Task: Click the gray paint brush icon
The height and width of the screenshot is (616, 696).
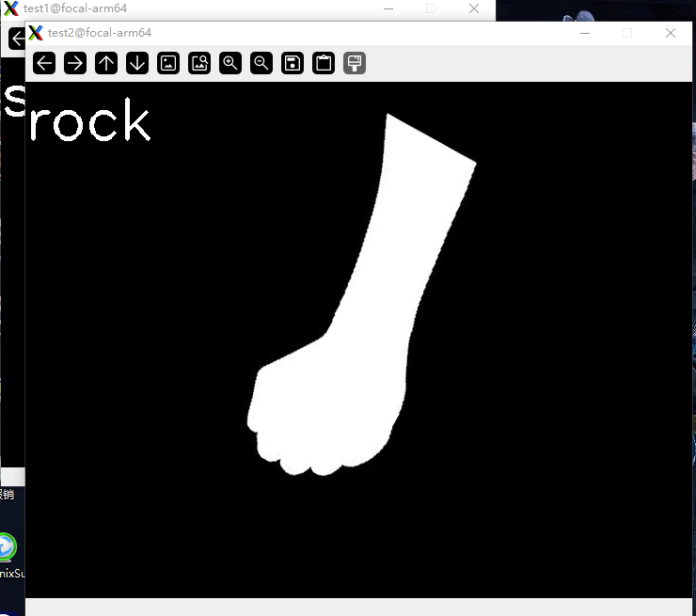Action: point(355,63)
